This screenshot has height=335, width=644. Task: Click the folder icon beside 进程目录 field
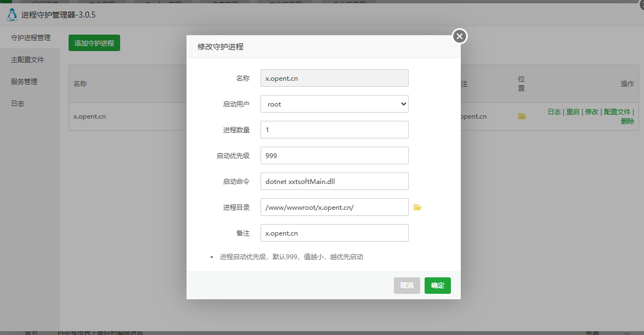tap(417, 208)
